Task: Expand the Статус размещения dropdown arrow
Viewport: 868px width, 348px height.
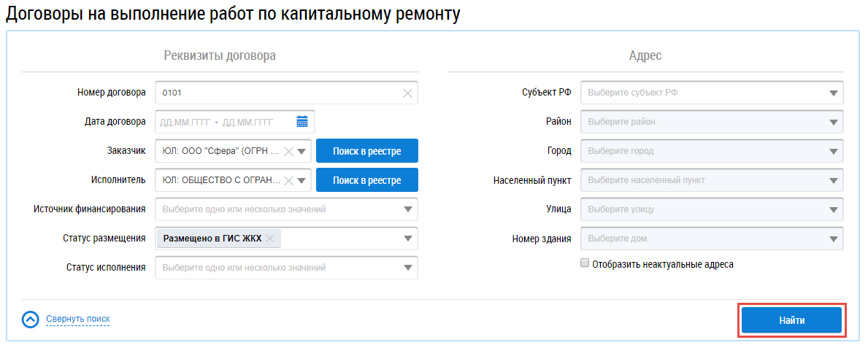Action: click(x=408, y=238)
